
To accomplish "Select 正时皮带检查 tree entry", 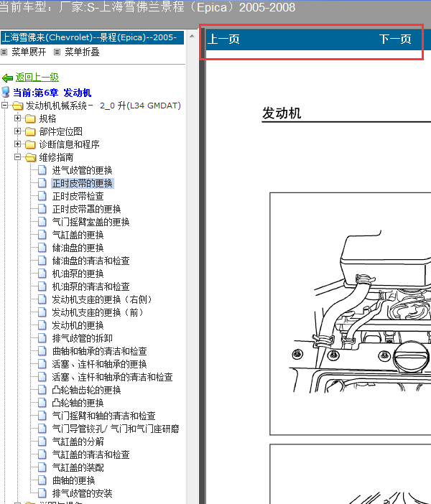I will [78, 197].
